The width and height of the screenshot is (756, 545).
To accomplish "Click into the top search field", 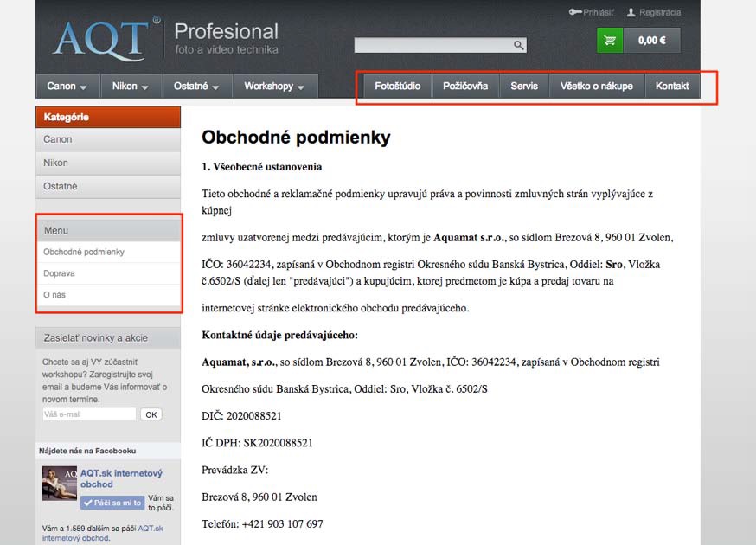I will pyautogui.click(x=432, y=45).
